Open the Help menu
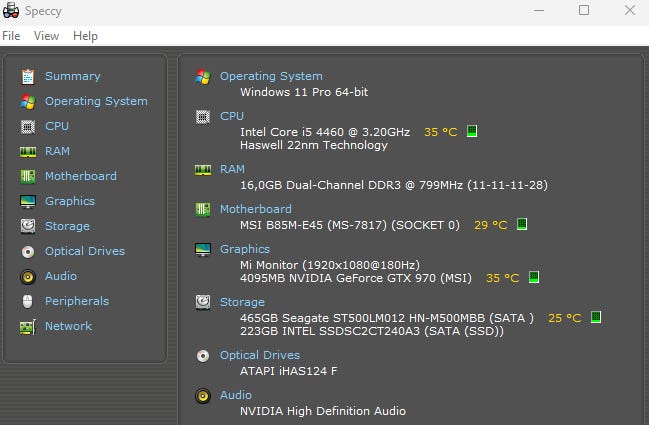The width and height of the screenshot is (649, 425). pyautogui.click(x=85, y=36)
